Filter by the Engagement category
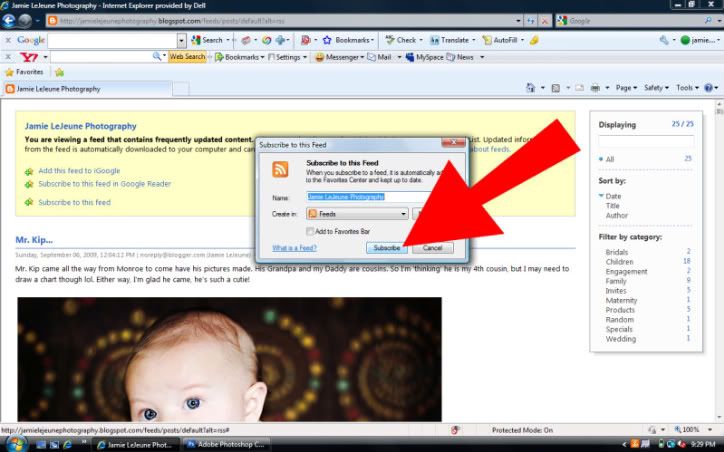The height and width of the screenshot is (452, 724). tap(626, 271)
